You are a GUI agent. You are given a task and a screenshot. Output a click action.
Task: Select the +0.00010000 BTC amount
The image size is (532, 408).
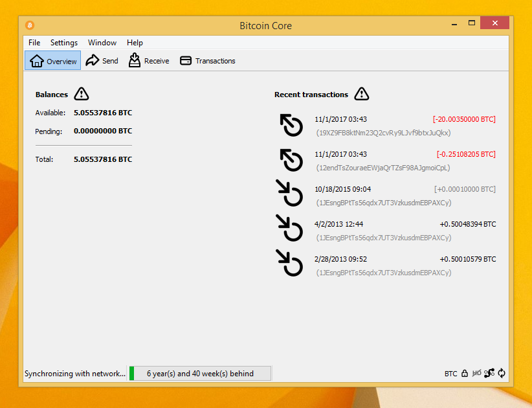point(465,189)
